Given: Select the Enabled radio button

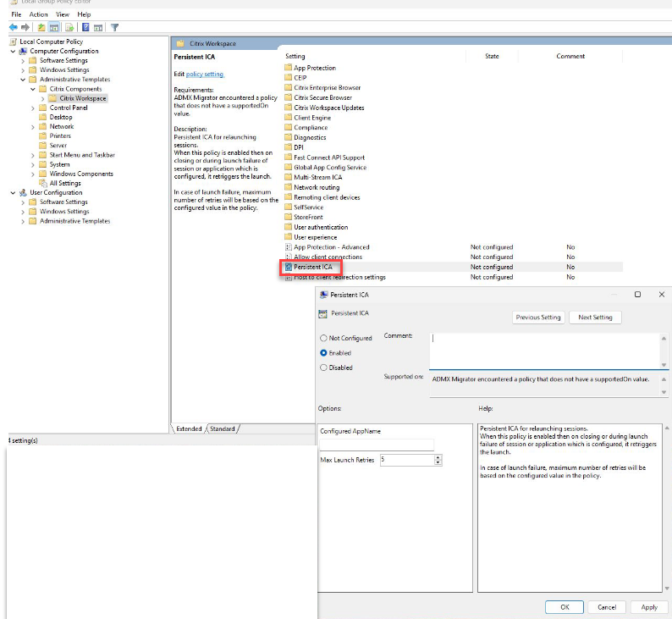Looking at the screenshot, I should pyautogui.click(x=323, y=352).
